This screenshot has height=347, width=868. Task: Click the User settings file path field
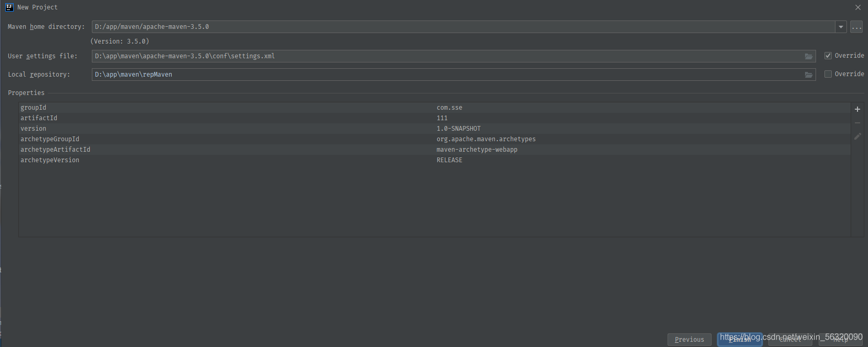click(446, 56)
